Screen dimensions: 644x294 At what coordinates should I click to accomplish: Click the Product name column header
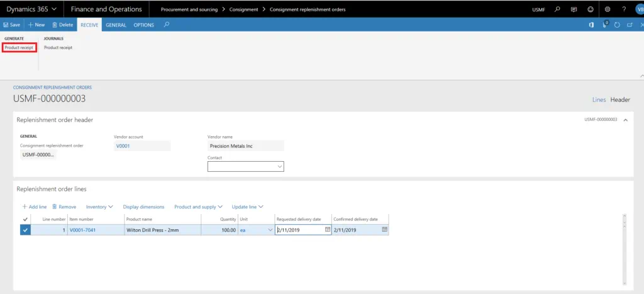pyautogui.click(x=139, y=219)
